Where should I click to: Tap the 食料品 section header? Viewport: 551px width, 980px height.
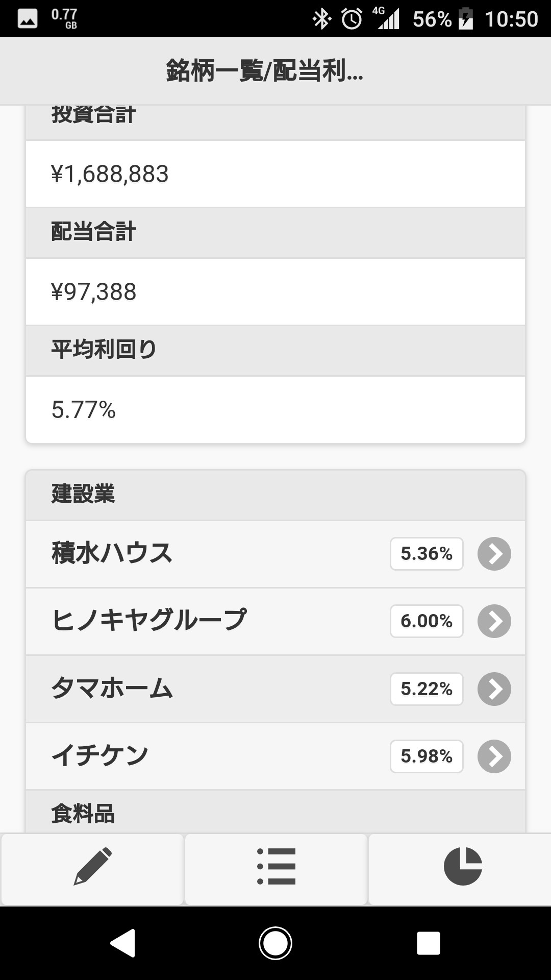tap(275, 813)
